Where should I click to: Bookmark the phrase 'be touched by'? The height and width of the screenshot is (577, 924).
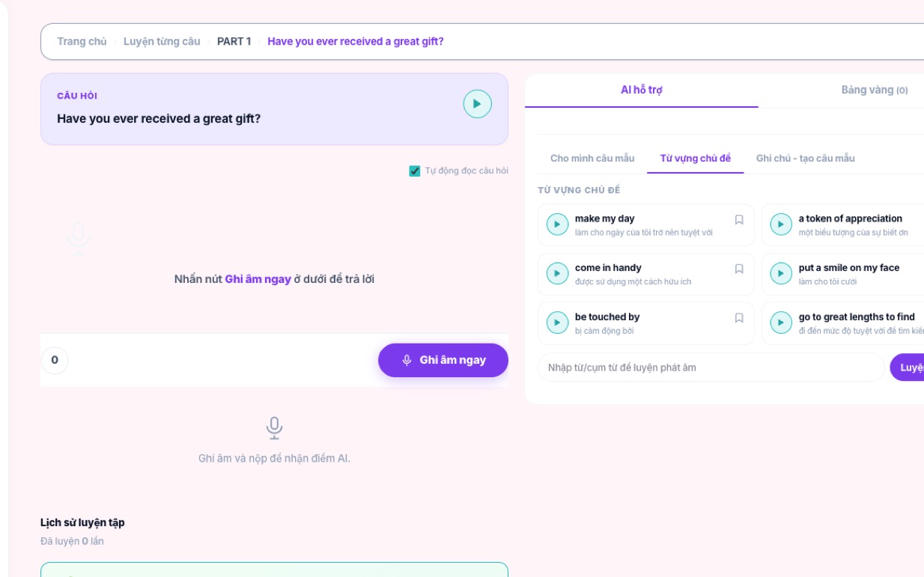click(739, 318)
